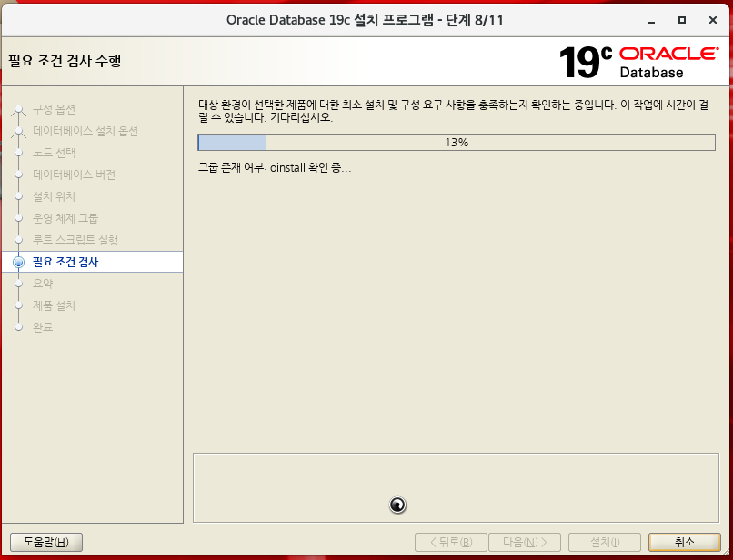Click the spinning busy indicator icon

(397, 505)
